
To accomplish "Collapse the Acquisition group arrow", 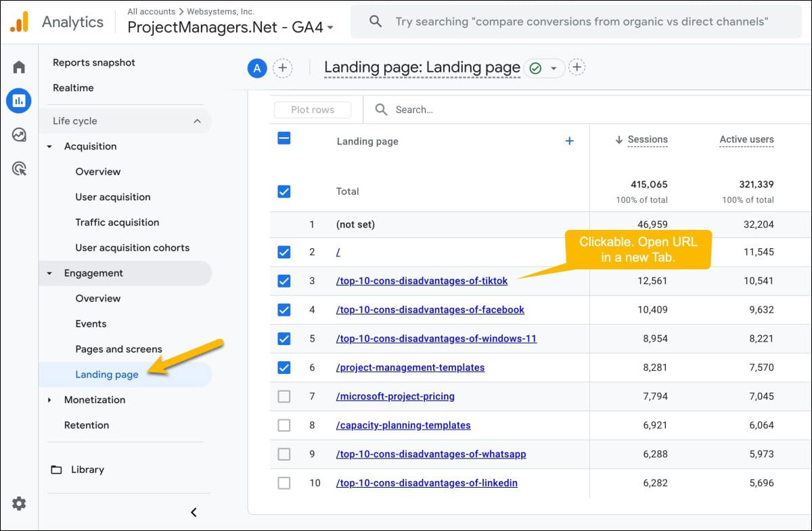I will (49, 146).
